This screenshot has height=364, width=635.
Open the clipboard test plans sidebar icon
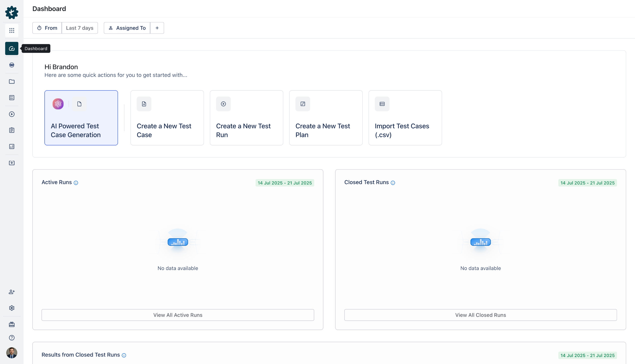point(12,130)
